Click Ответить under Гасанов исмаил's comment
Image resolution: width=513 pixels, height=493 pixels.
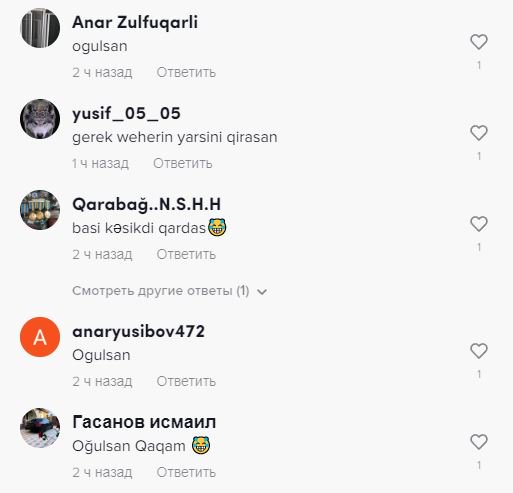point(186,472)
